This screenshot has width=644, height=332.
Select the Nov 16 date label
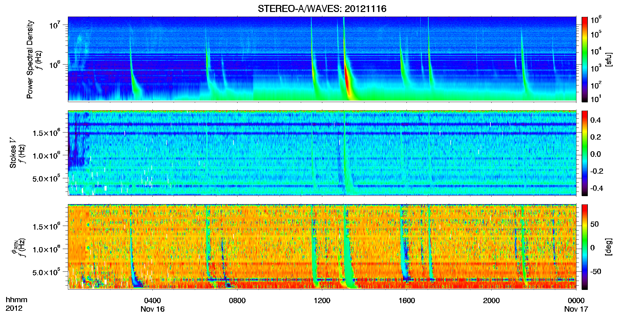tap(152, 309)
